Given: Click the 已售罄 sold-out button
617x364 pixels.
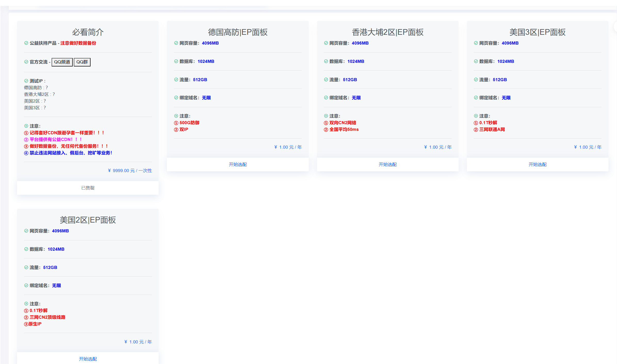Looking at the screenshot, I should coord(88,188).
